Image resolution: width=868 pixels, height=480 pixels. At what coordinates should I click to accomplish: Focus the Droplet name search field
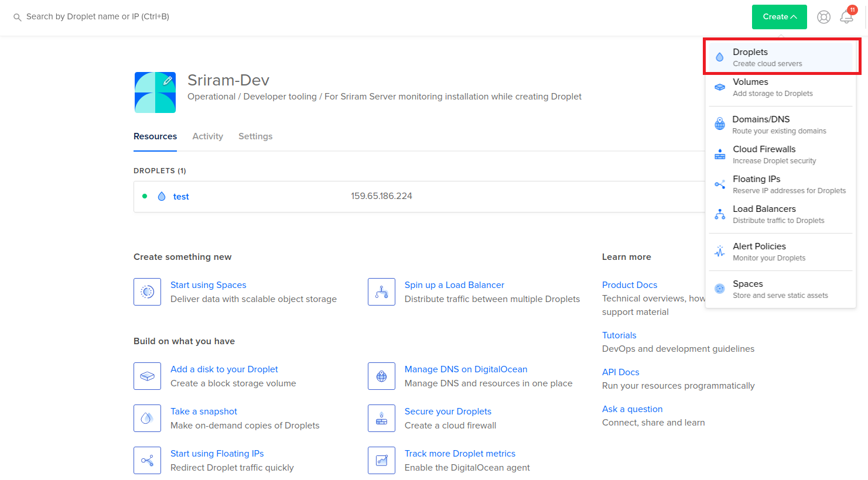tap(98, 17)
